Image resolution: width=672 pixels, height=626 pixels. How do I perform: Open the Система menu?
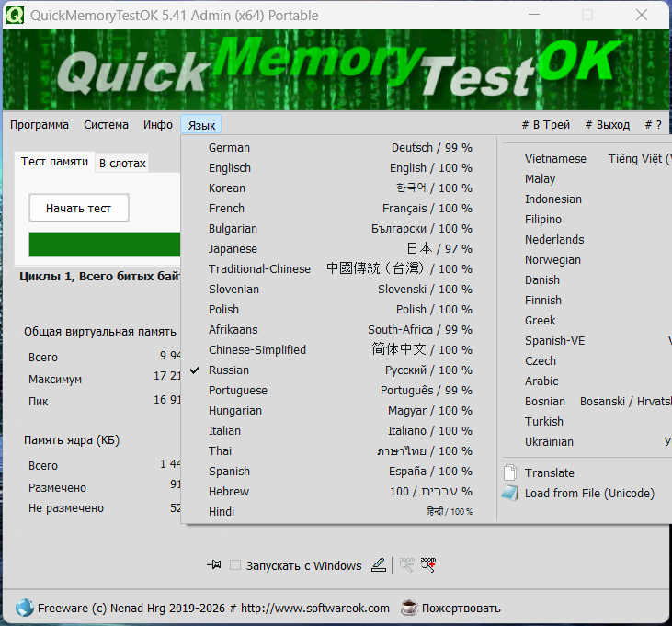[x=106, y=125]
